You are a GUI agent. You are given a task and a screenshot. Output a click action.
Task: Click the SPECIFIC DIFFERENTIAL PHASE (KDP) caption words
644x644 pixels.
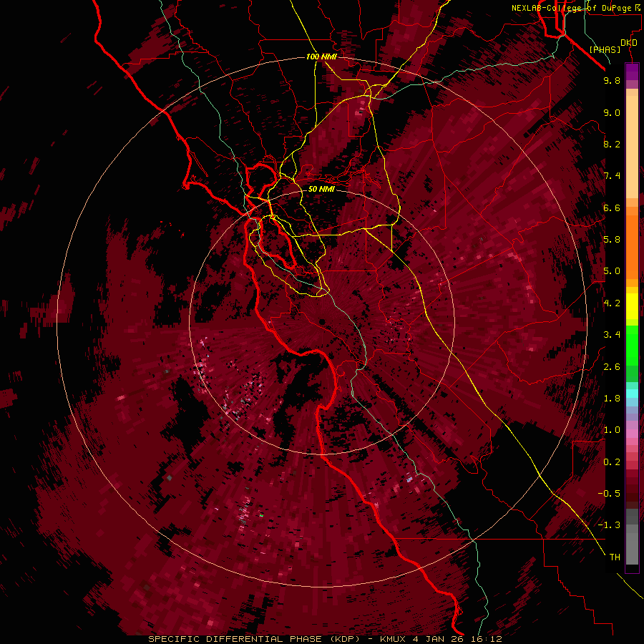pyautogui.click(x=255, y=639)
